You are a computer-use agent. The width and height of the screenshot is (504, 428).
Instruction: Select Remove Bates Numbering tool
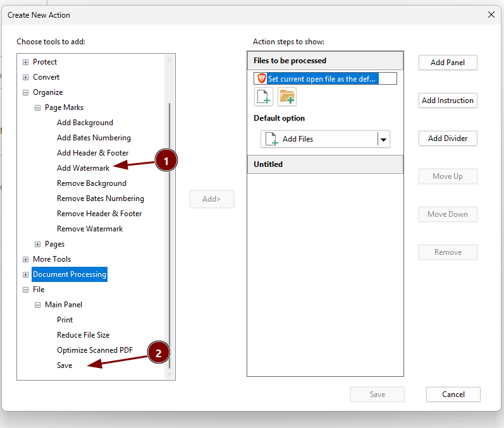pos(101,199)
